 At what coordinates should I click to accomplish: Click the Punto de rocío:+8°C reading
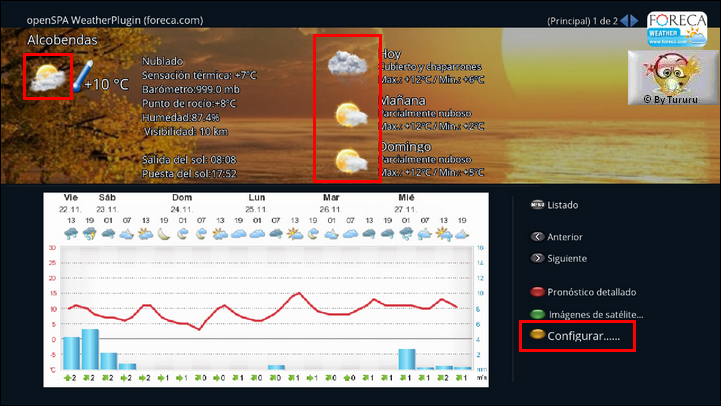(189, 103)
